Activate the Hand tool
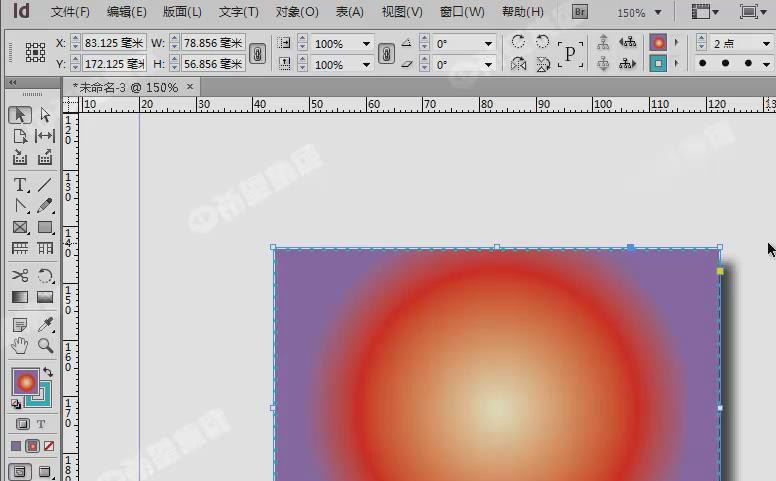The image size is (776, 481). tap(20, 346)
